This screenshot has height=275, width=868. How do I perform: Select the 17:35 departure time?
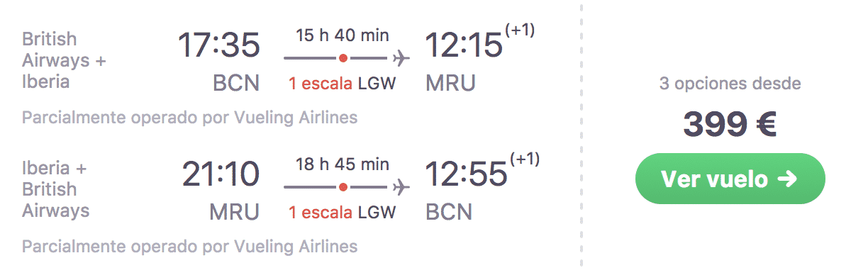(x=219, y=45)
